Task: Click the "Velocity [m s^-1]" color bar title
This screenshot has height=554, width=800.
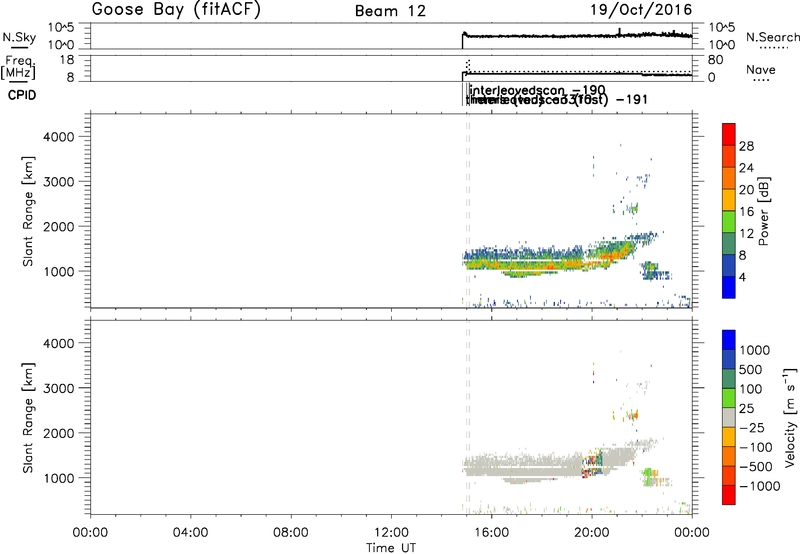Action: (x=790, y=417)
